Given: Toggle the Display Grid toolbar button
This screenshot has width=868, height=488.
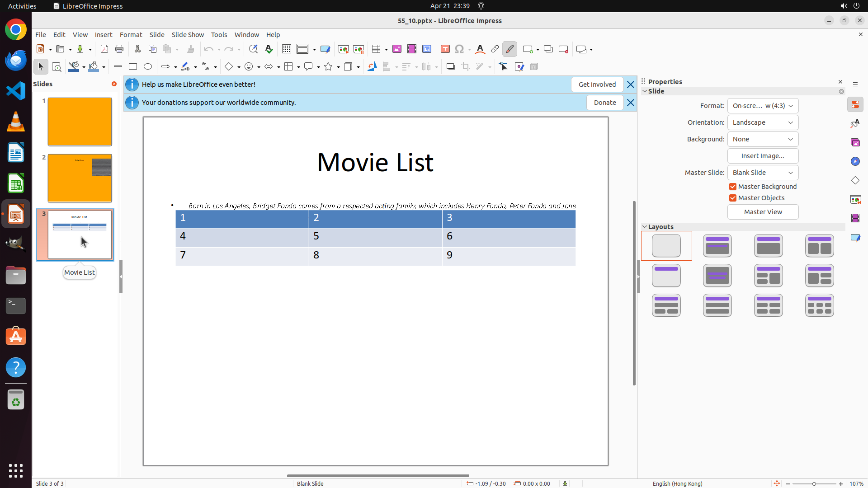Looking at the screenshot, I should point(287,49).
